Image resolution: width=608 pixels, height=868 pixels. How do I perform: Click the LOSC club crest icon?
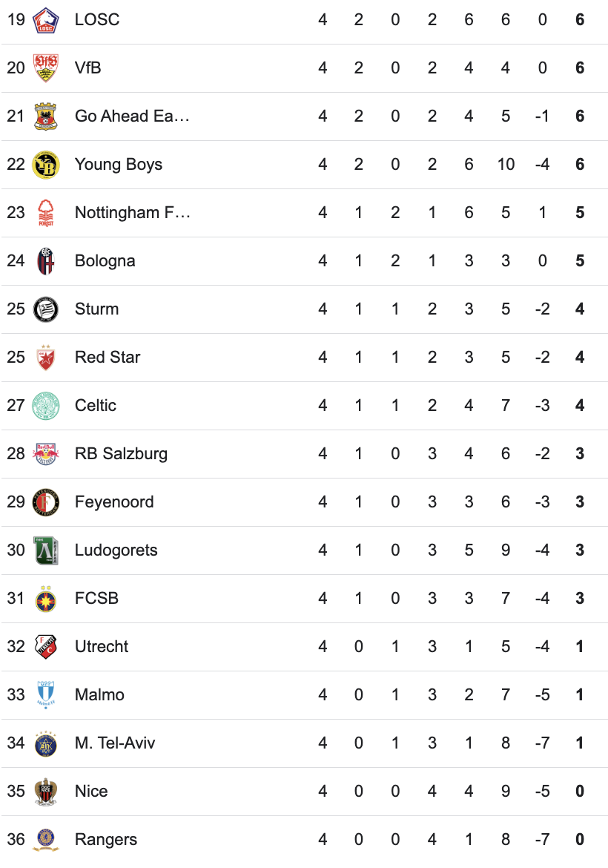[46, 20]
